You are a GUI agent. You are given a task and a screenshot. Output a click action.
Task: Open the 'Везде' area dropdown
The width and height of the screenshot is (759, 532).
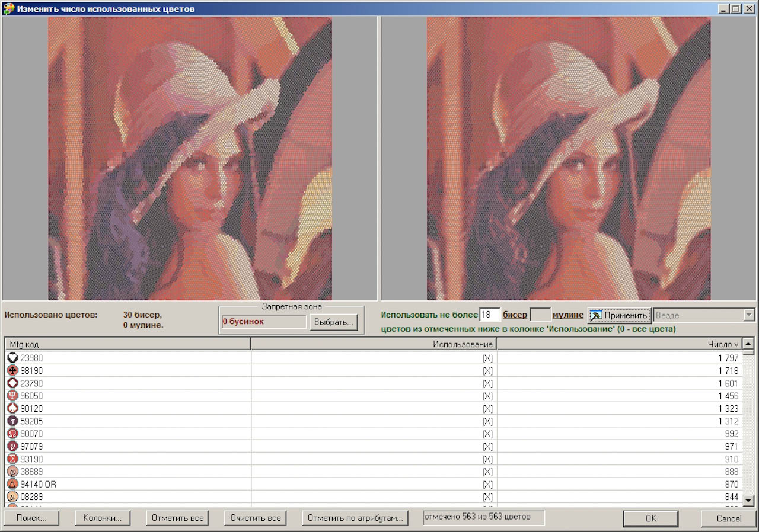pos(704,315)
